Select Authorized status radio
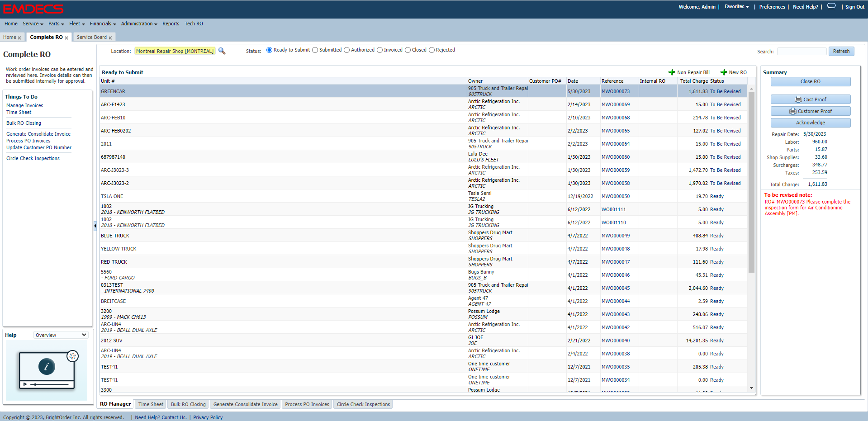This screenshot has width=868, height=421. click(347, 50)
